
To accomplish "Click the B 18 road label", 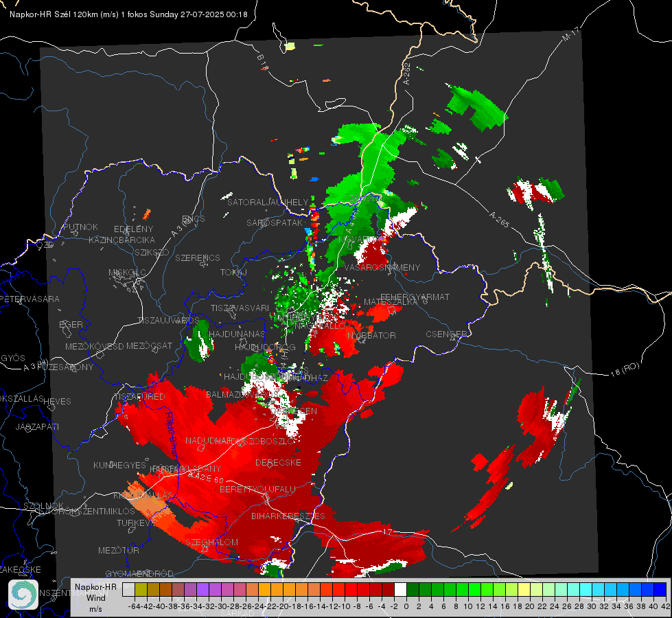I will pos(263,62).
